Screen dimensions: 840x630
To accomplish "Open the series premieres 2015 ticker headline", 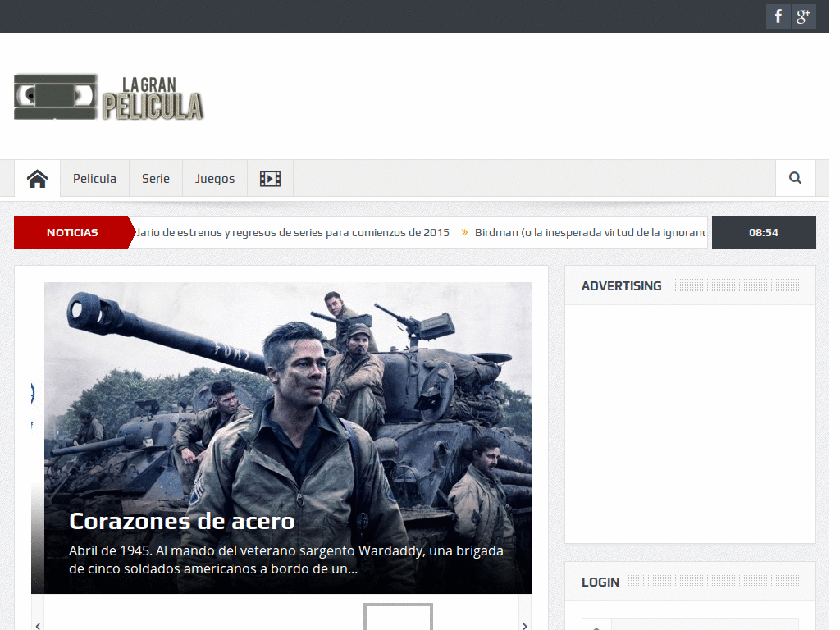I will click(292, 232).
